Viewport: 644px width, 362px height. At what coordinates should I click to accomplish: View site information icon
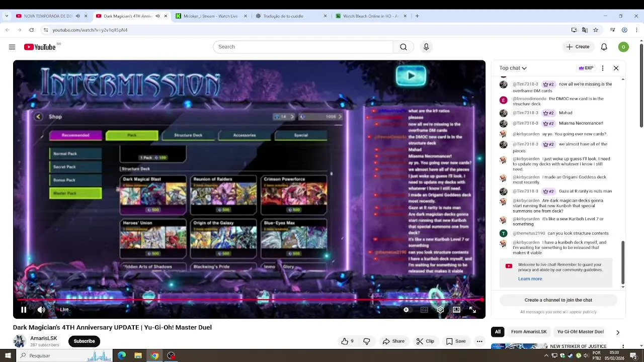(46, 30)
